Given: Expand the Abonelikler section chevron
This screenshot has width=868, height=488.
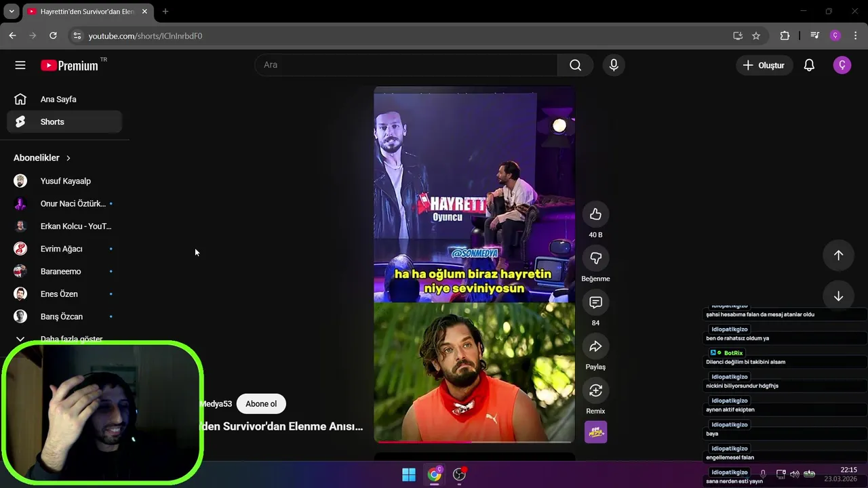Looking at the screenshot, I should click(x=68, y=158).
